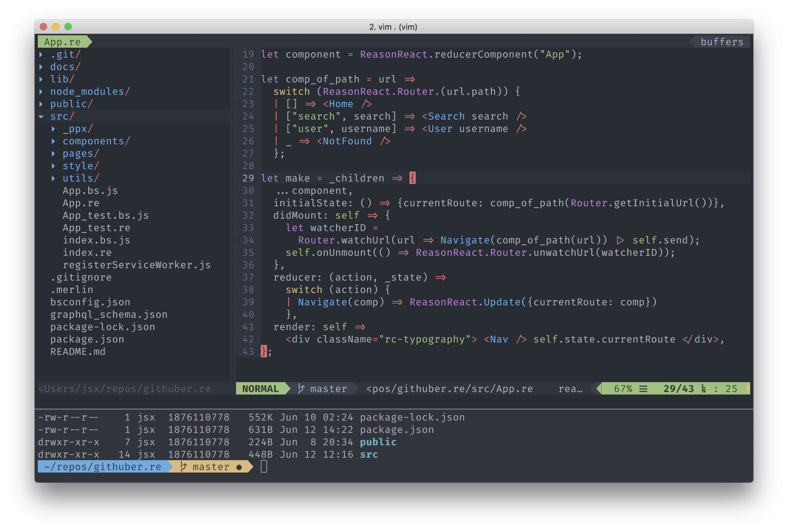
Task: Click the git branch icon in vim statusline
Action: pyautogui.click(x=301, y=389)
